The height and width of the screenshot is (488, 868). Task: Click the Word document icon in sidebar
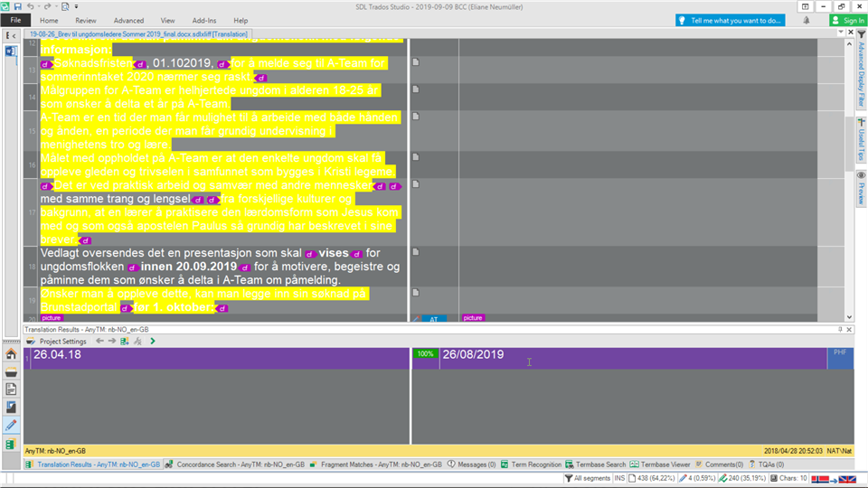point(11,51)
